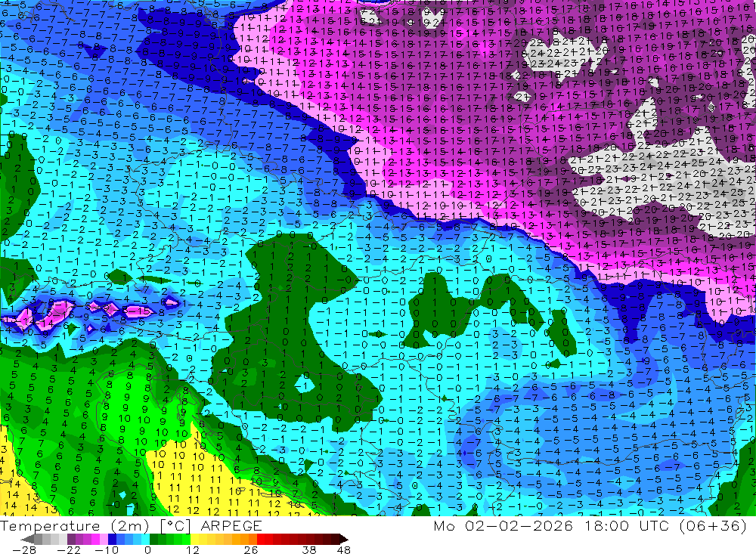This screenshot has width=756, height=554.
Task: Click the '38' legend label
Action: click(x=309, y=549)
